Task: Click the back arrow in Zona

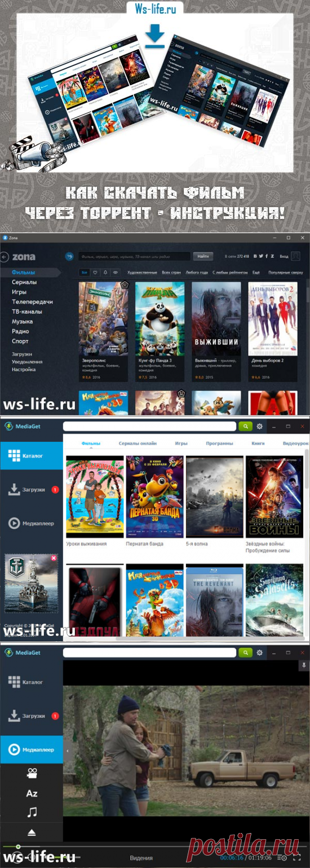Action: pos(5,257)
